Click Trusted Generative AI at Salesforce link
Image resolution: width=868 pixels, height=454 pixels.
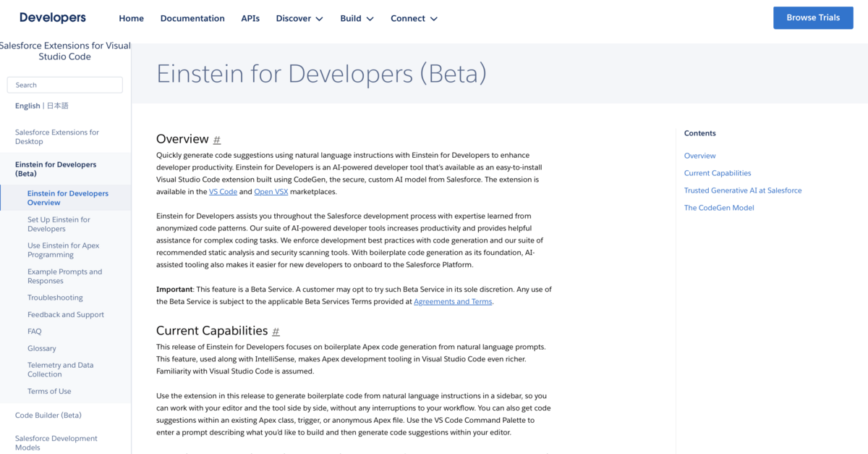pyautogui.click(x=742, y=190)
